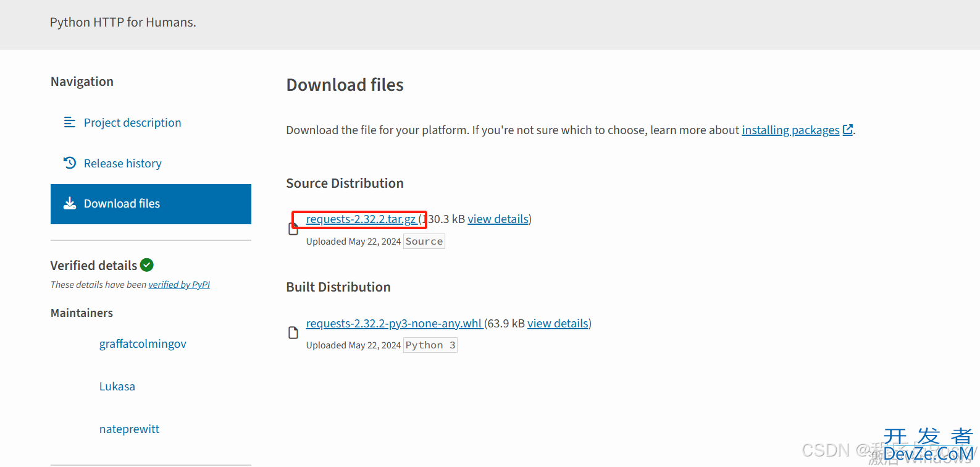Image resolution: width=980 pixels, height=467 pixels.
Task: Click the file icon beside requests-2.32.2.tar.gz
Action: click(x=293, y=229)
